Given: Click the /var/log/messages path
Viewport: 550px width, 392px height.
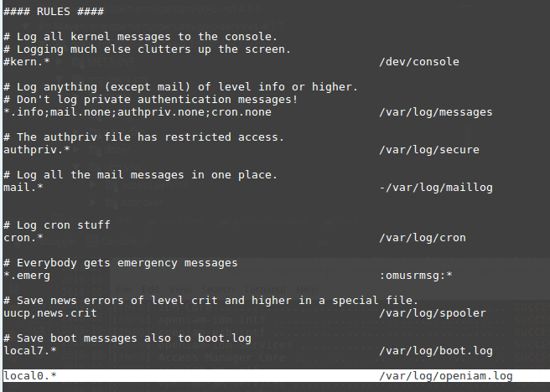Looking at the screenshot, I should [435, 112].
